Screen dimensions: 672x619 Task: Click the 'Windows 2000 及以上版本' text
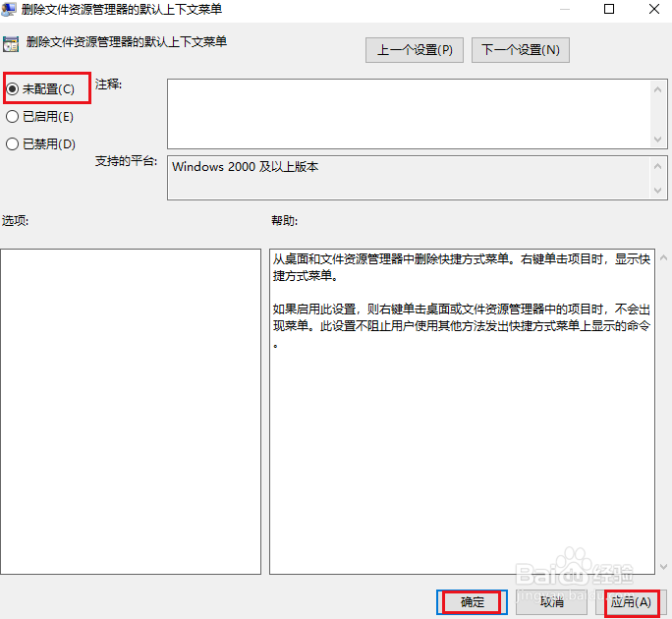[x=246, y=167]
